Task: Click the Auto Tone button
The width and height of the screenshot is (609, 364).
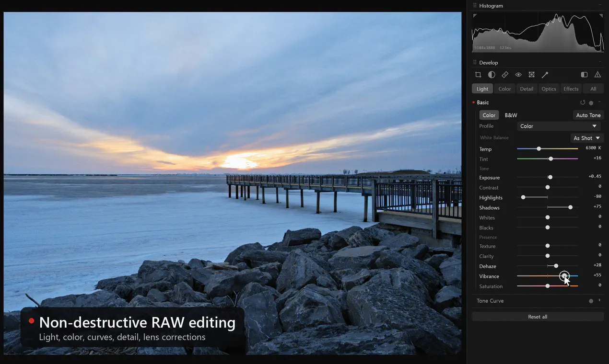Action: click(588, 115)
